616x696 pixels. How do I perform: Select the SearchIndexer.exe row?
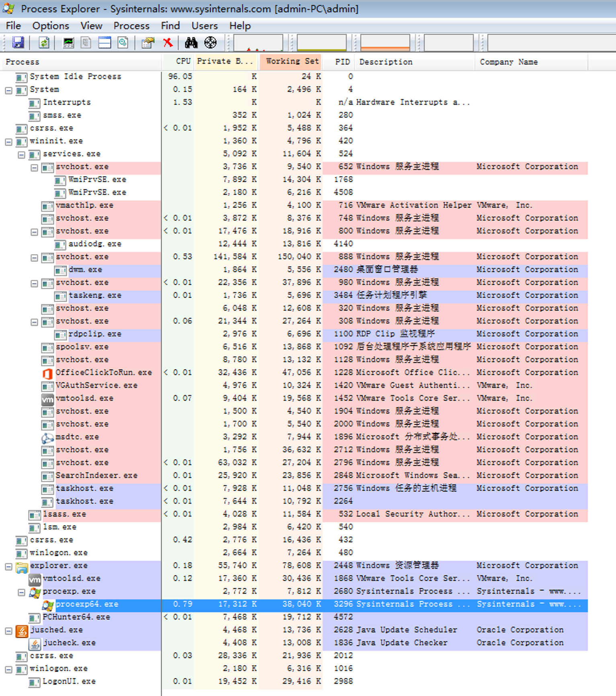pyautogui.click(x=294, y=476)
